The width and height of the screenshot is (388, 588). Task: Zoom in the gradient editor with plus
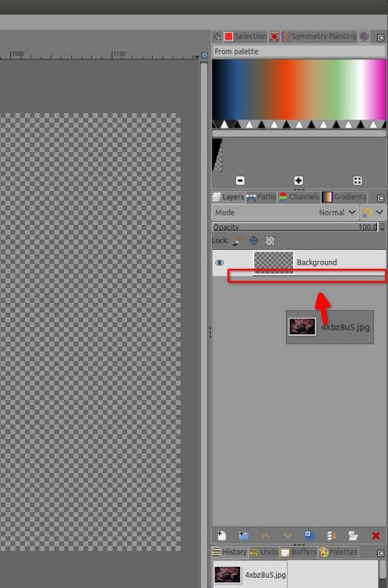(x=298, y=181)
